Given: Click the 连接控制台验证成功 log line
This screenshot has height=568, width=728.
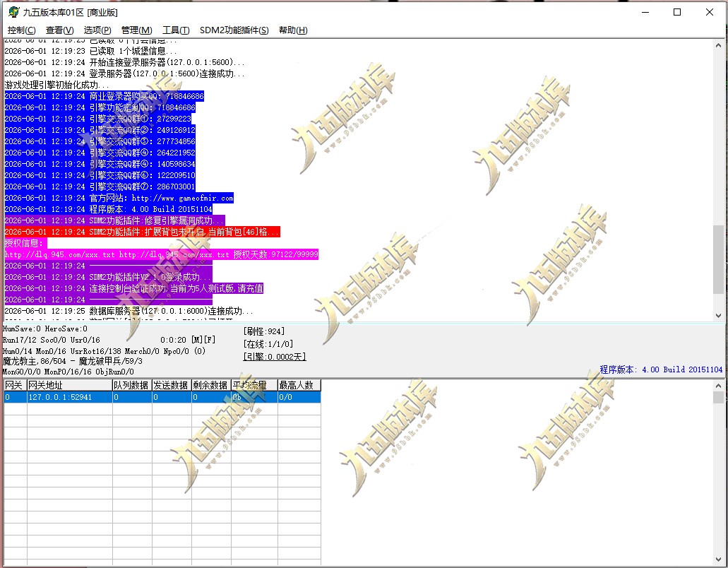Looking at the screenshot, I should pos(133,288).
